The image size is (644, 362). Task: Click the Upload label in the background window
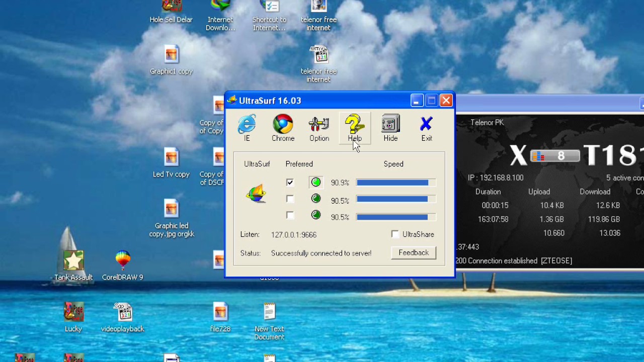click(539, 192)
